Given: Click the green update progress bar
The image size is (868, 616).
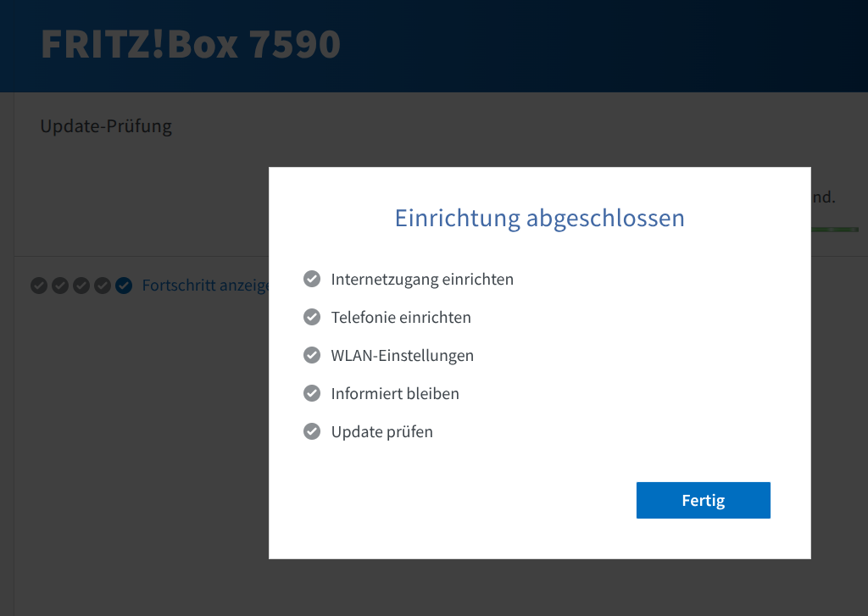Looking at the screenshot, I should 835,230.
